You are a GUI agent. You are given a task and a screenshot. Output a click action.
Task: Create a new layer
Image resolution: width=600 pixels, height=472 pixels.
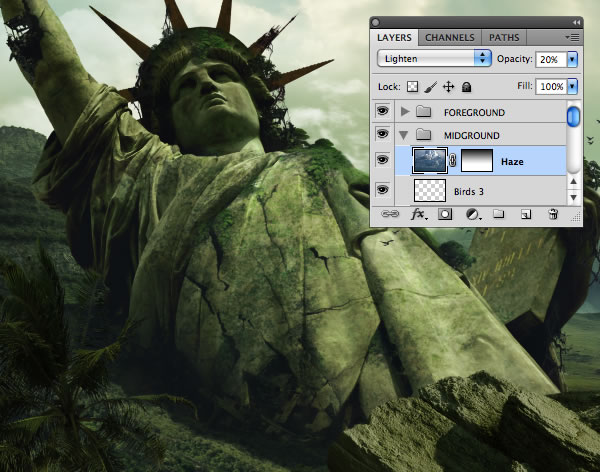(526, 214)
